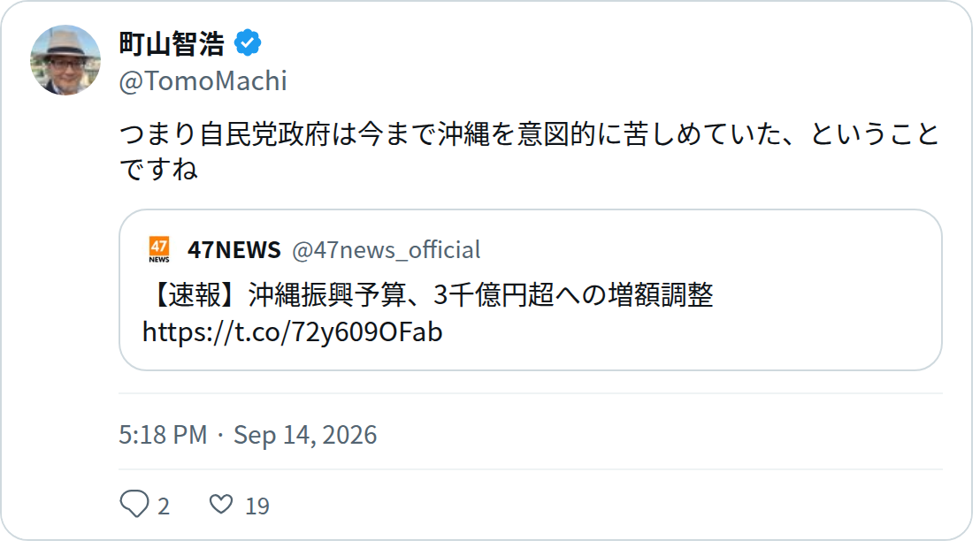Click the trailing ですね line of the tweet

(x=158, y=170)
